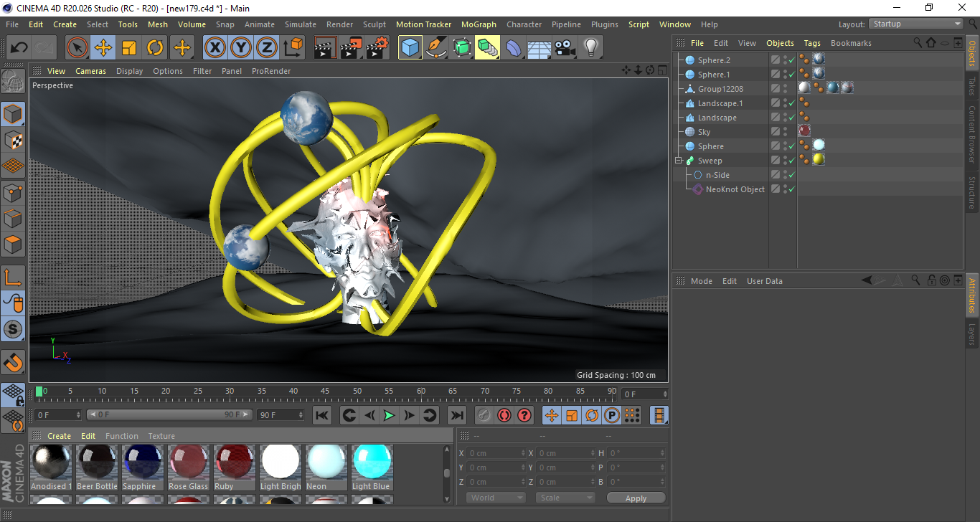The height and width of the screenshot is (522, 980).
Task: Toggle Enable Snap magnet
Action: click(x=14, y=362)
